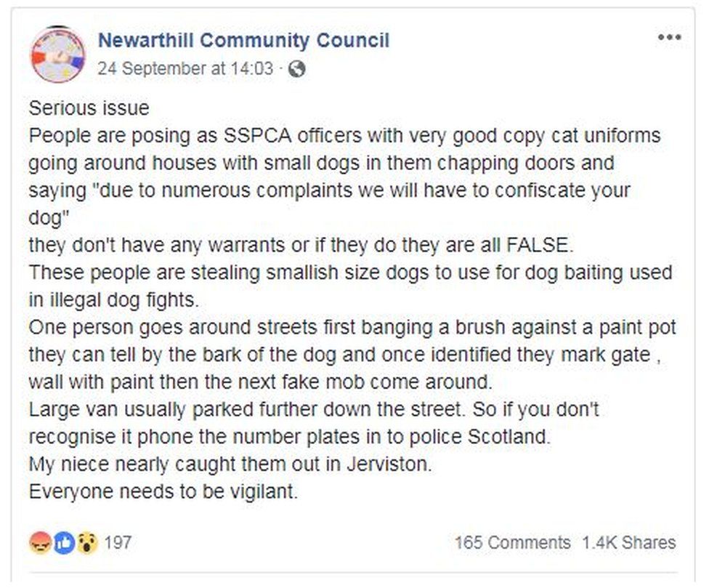The width and height of the screenshot is (709, 588).
Task: View the 165 Comments on the post
Action: tap(512, 542)
